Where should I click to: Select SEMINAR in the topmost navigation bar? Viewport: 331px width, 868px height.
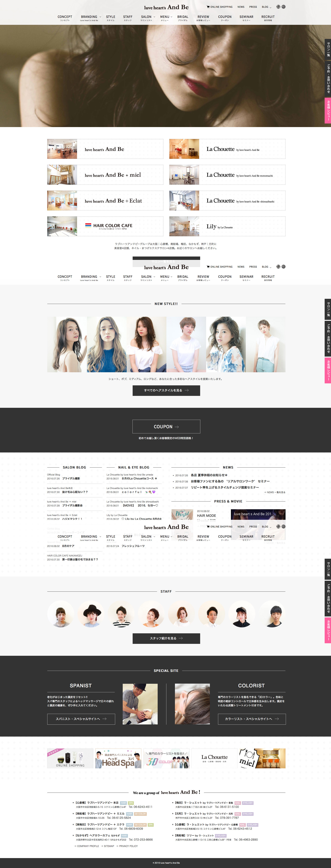click(x=246, y=17)
